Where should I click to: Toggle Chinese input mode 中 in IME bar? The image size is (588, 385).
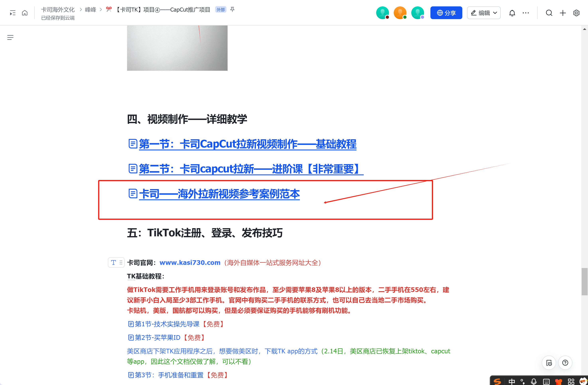pos(512,382)
